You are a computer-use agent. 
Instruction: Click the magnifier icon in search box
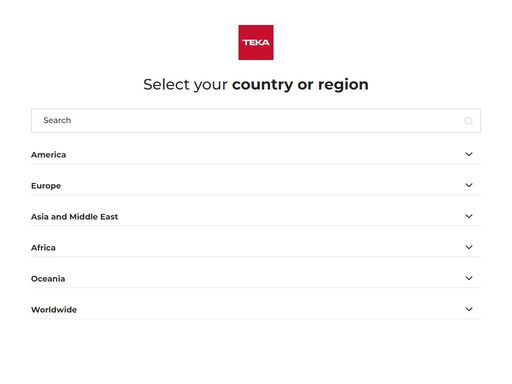(x=469, y=121)
